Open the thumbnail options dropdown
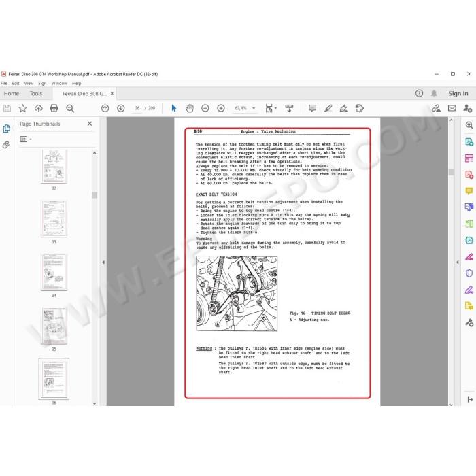 pyautogui.click(x=26, y=139)
